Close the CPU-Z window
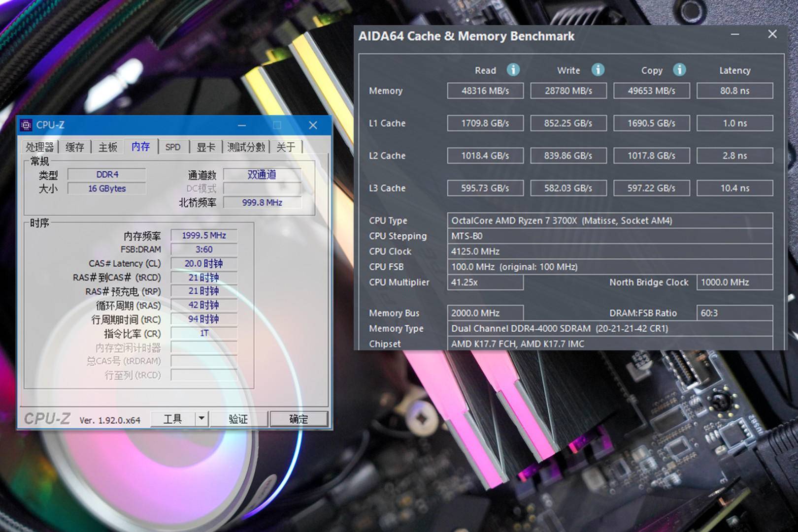The height and width of the screenshot is (532, 798). click(313, 125)
